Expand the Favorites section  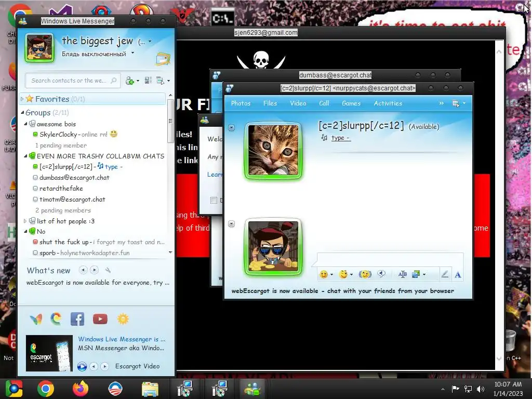(22, 99)
